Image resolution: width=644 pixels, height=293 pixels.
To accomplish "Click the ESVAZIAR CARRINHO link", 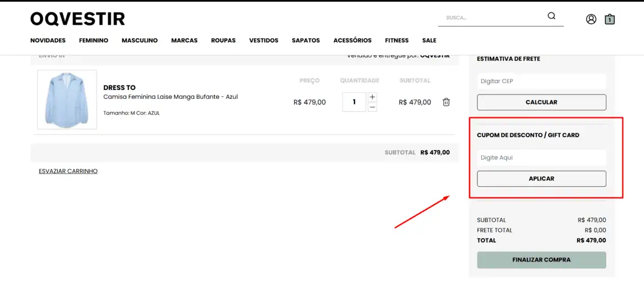I will [x=68, y=171].
